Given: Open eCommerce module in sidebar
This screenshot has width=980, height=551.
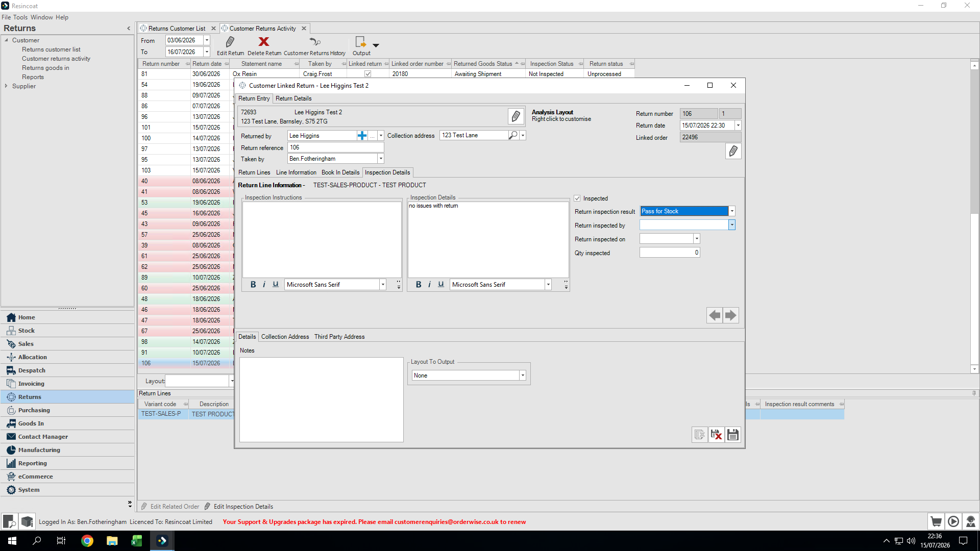Looking at the screenshot, I should 67,477.
